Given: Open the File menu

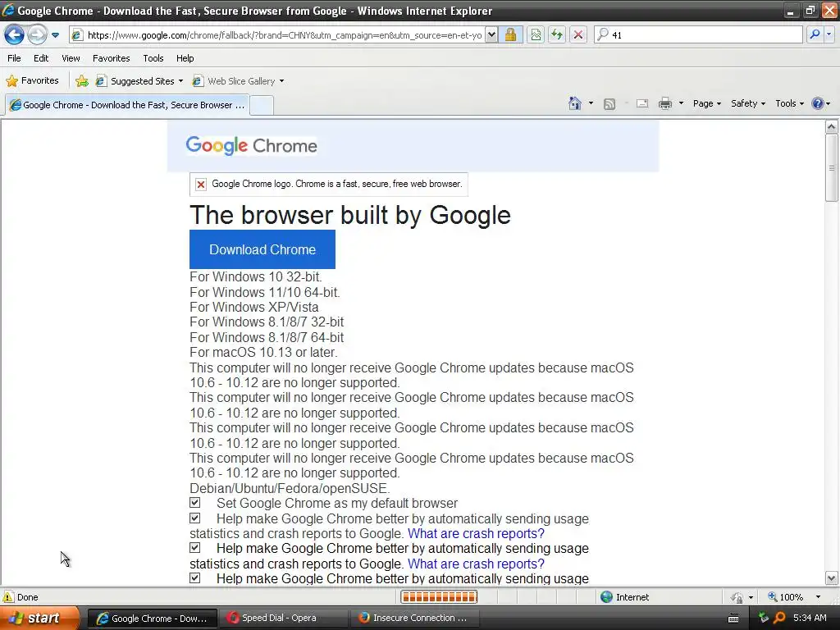Looking at the screenshot, I should (x=15, y=58).
